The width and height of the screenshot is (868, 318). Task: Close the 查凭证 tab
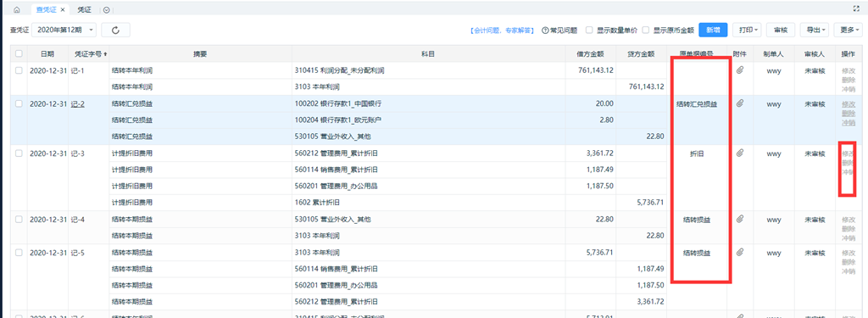63,10
